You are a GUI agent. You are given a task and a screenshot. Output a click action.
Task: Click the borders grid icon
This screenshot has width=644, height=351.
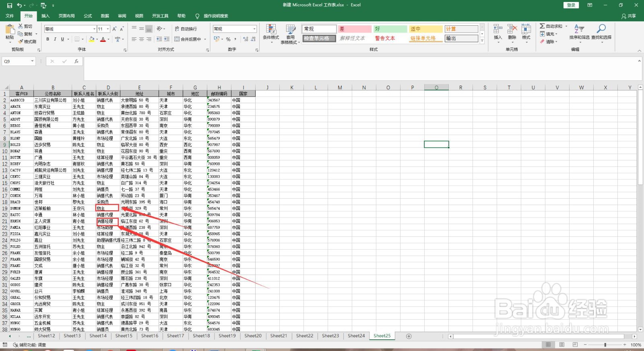coord(77,39)
